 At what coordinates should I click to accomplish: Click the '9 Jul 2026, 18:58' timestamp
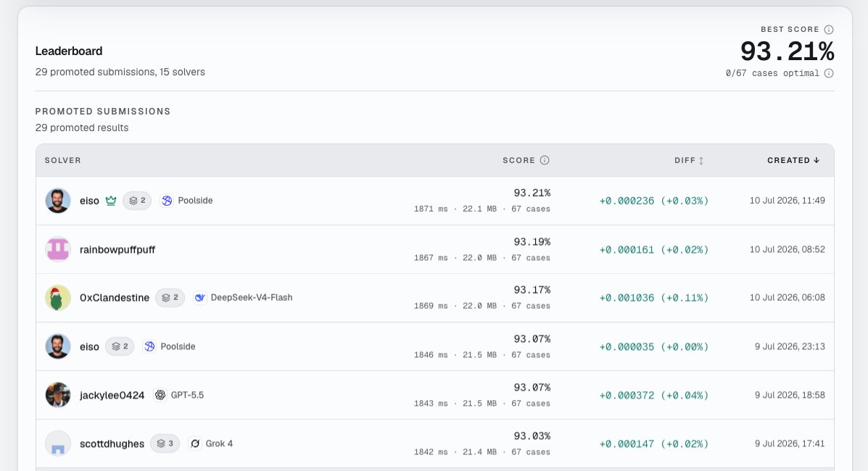[790, 395]
